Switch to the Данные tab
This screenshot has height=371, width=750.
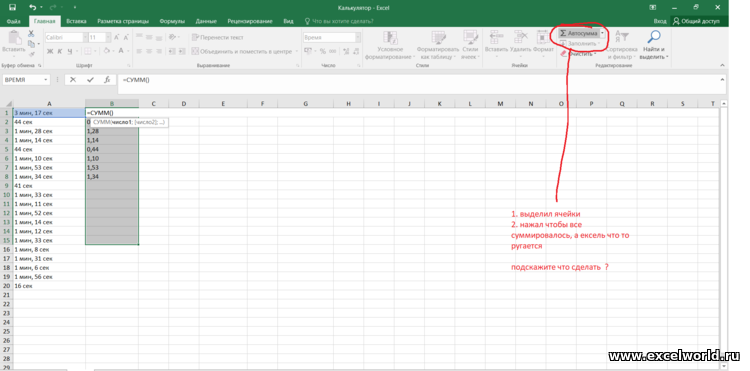(207, 22)
